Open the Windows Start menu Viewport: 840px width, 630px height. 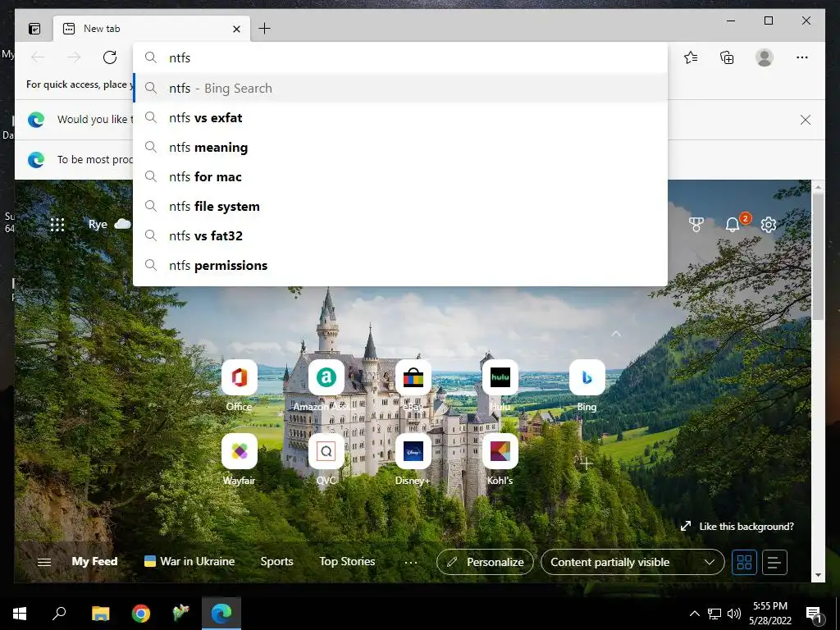(20, 614)
